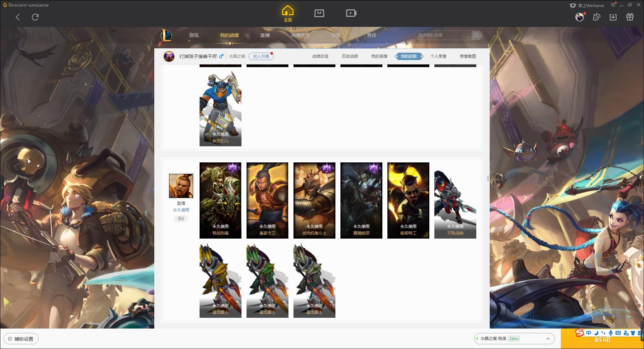
Task: Open the grey 屠龙勇士 skin card
Action: (314, 280)
